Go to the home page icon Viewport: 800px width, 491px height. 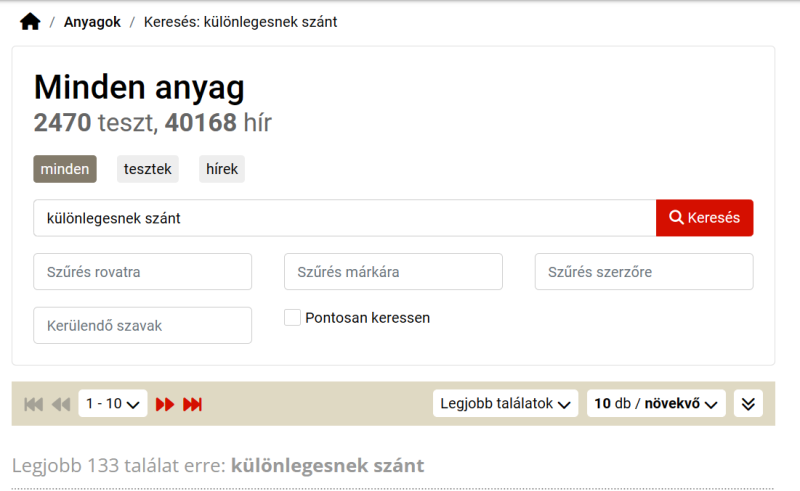click(30, 22)
